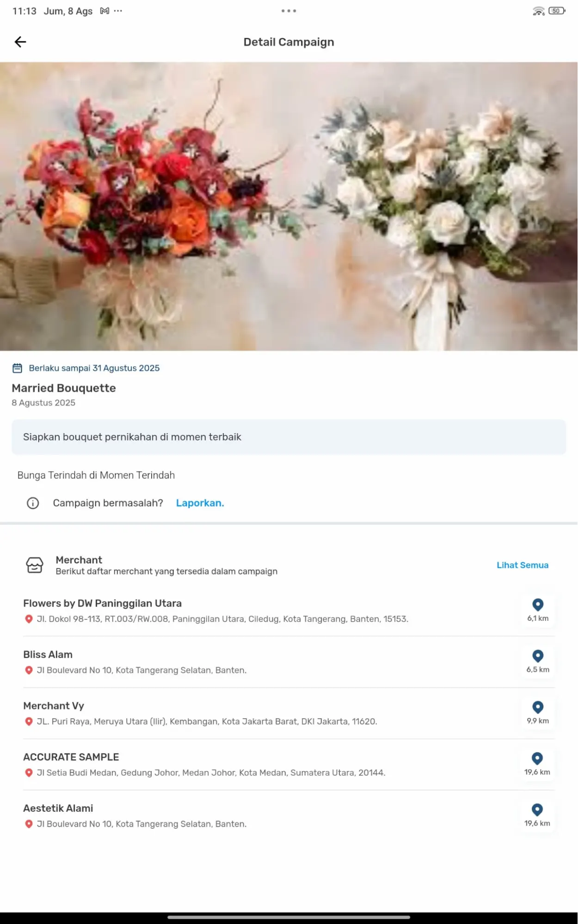Open Lihat Semua merchant list
Screen dimensions: 578x924
coord(523,565)
